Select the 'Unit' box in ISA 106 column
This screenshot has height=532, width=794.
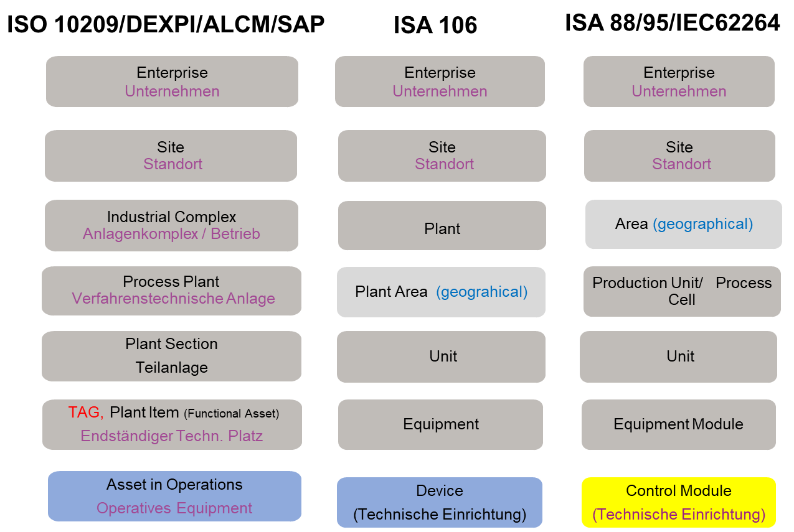441,357
